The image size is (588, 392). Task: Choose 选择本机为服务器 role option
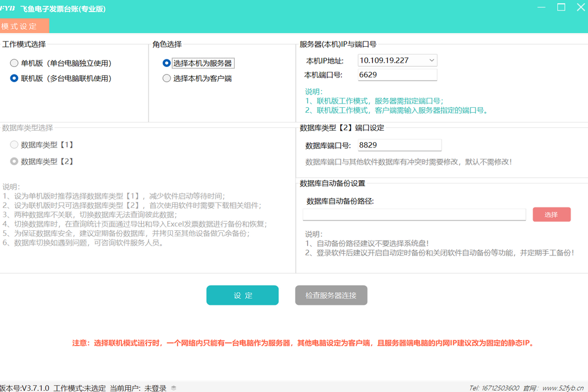(x=167, y=63)
